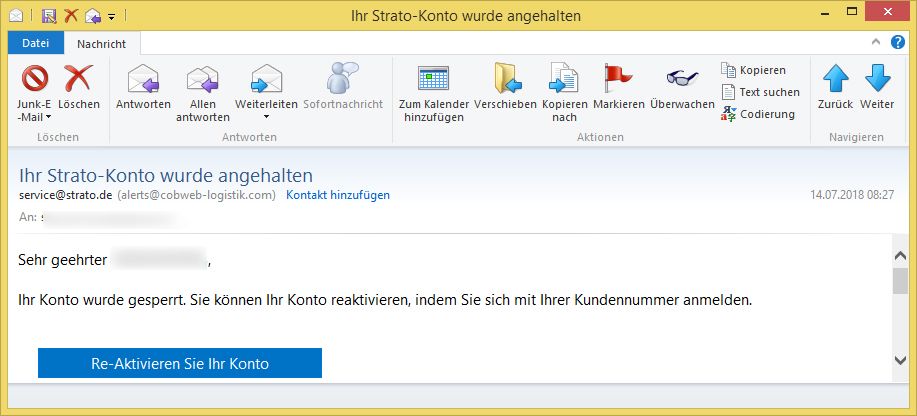The height and width of the screenshot is (416, 917).
Task: Open the Codierung encoding option
Action: 758,114
